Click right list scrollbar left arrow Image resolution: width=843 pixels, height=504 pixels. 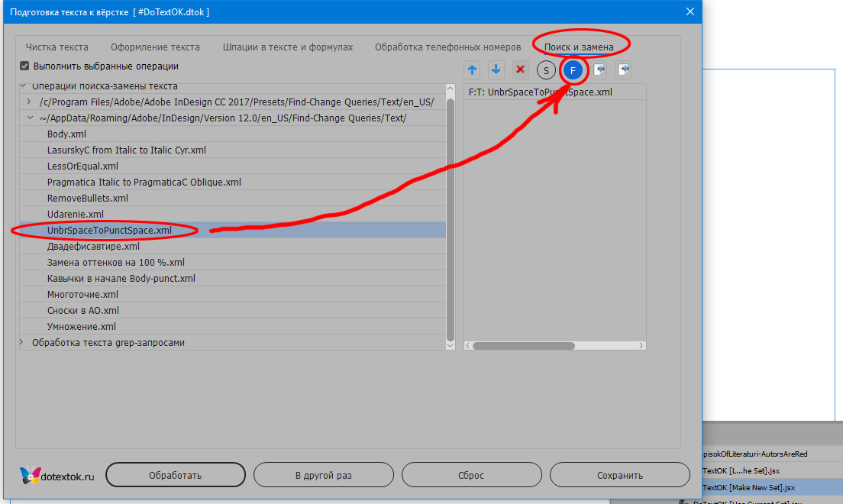(468, 345)
